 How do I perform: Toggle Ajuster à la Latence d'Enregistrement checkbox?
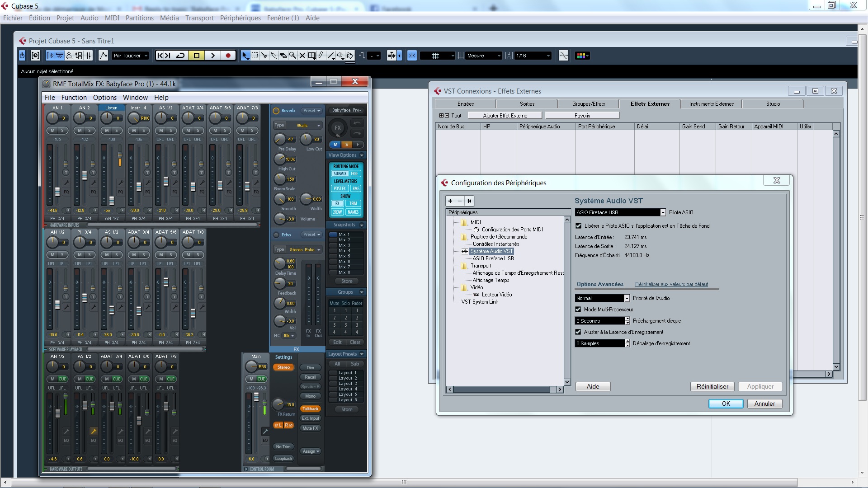(x=578, y=332)
